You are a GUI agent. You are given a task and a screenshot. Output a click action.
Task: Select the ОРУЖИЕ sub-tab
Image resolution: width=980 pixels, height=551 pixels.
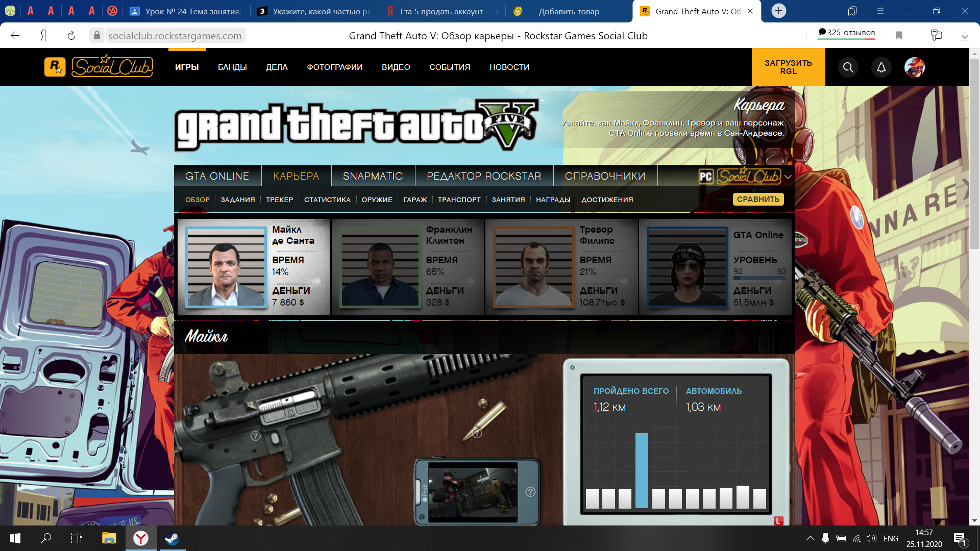point(377,200)
